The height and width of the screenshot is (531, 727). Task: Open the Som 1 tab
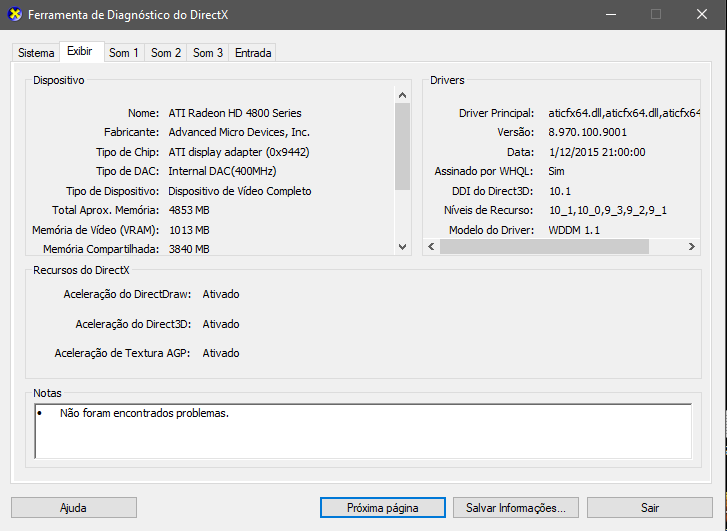(124, 53)
